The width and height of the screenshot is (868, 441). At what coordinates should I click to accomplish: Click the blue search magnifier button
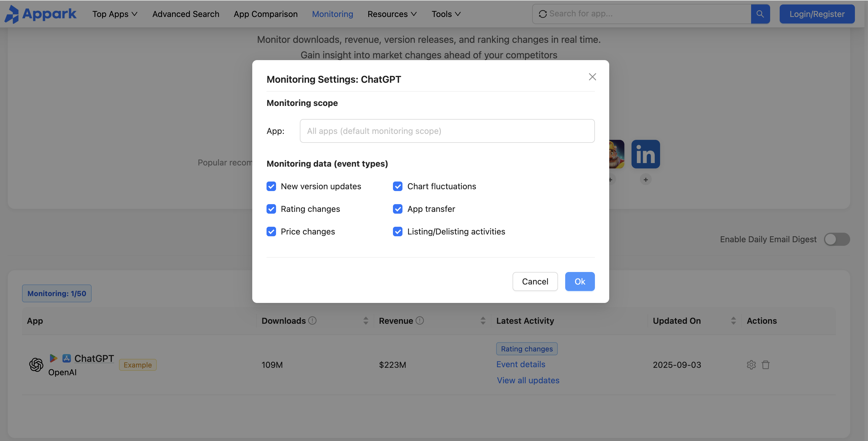click(760, 14)
